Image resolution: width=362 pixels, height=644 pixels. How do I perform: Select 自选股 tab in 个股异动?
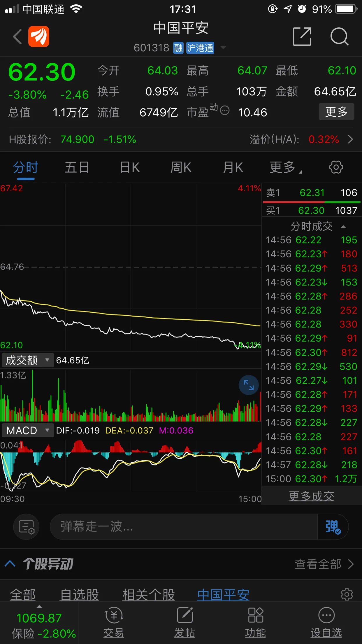tap(79, 595)
